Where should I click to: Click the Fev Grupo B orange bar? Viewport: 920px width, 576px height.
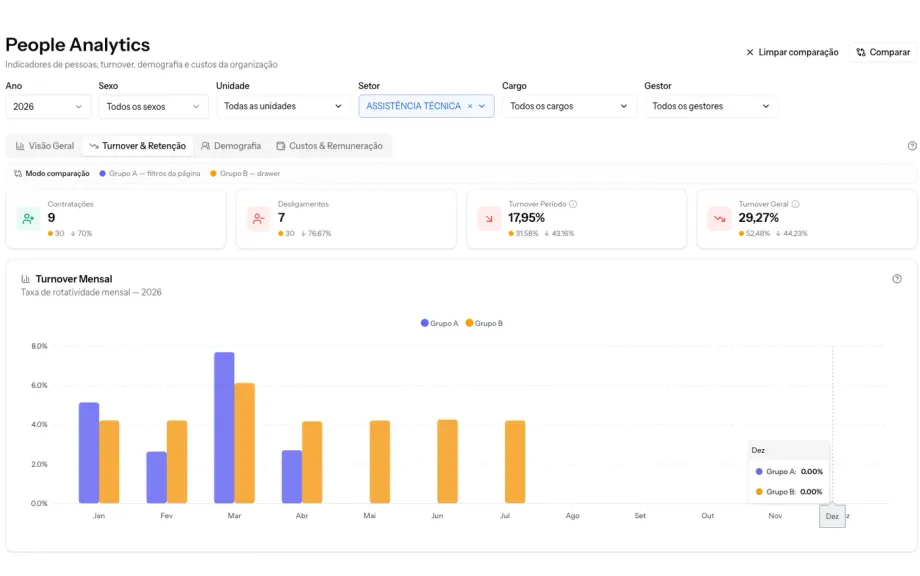click(177, 462)
